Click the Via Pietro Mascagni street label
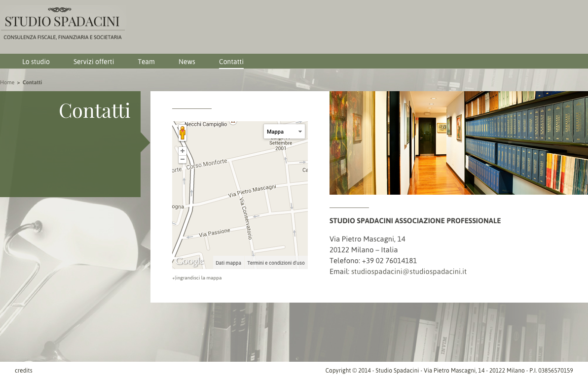588x379 pixels. pos(252,191)
